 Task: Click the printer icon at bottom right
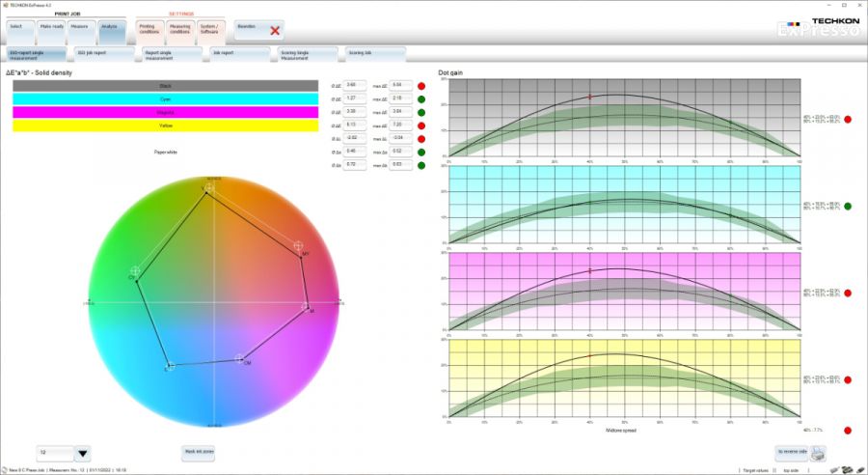818,453
